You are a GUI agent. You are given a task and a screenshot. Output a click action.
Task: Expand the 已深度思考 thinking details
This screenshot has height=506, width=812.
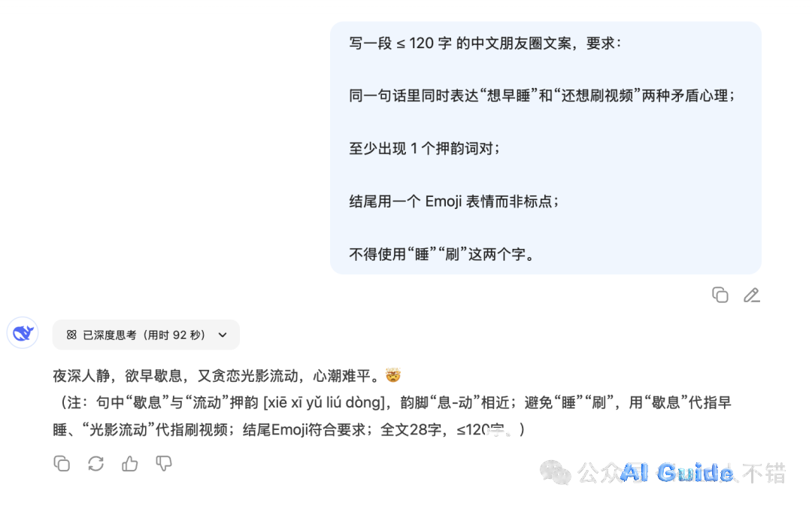(146, 335)
